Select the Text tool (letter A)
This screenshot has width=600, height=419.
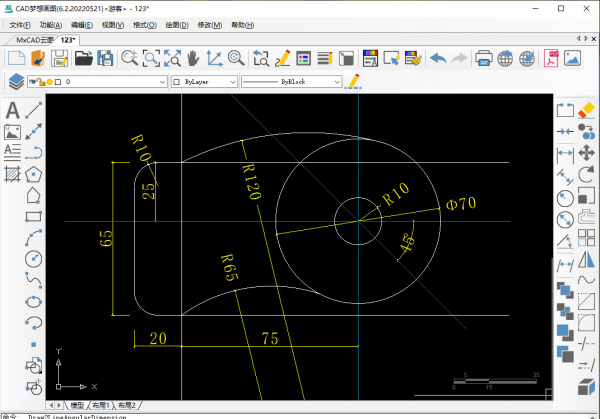[13, 110]
